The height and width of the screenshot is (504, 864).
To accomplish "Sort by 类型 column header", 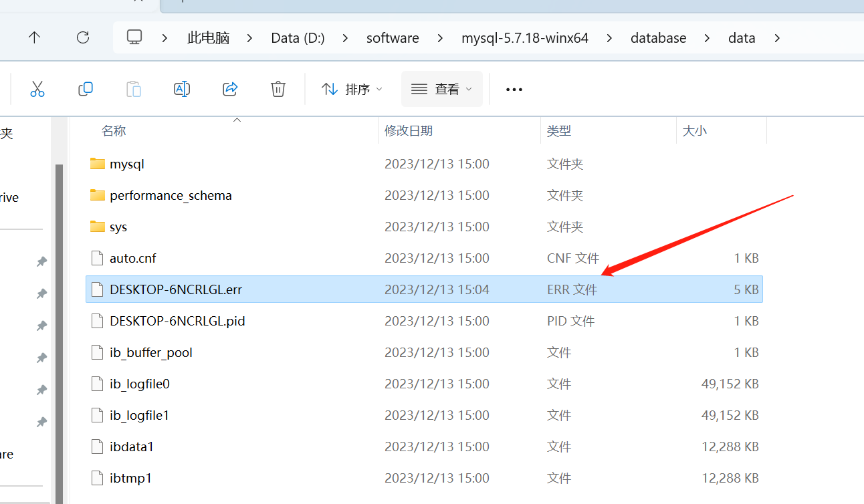I will click(559, 131).
